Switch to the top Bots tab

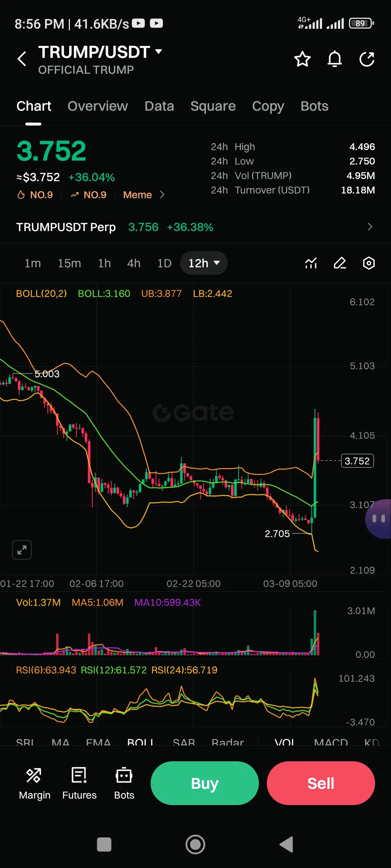coord(314,106)
